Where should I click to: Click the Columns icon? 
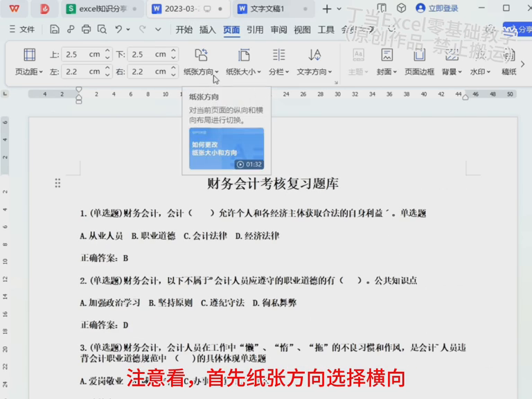[278, 55]
